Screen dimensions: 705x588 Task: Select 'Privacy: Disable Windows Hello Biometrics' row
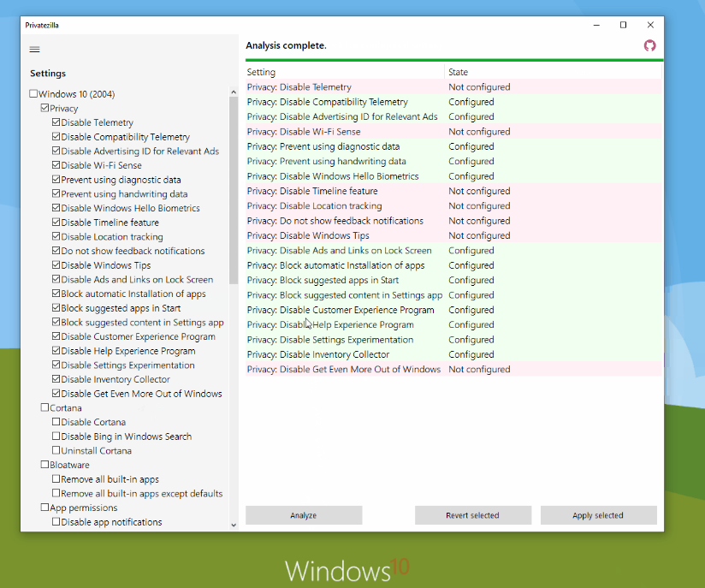pos(453,176)
